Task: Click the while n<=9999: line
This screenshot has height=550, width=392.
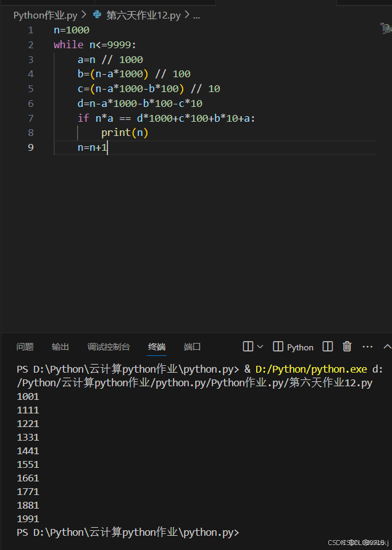Action: pos(95,45)
